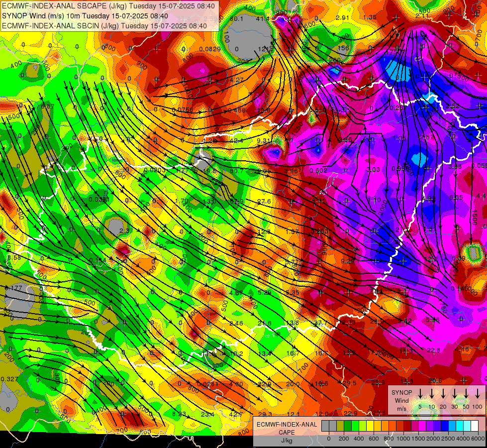Click the '2500' tick label on CAPE scale
This screenshot has height=448, width=487.
tap(448, 439)
